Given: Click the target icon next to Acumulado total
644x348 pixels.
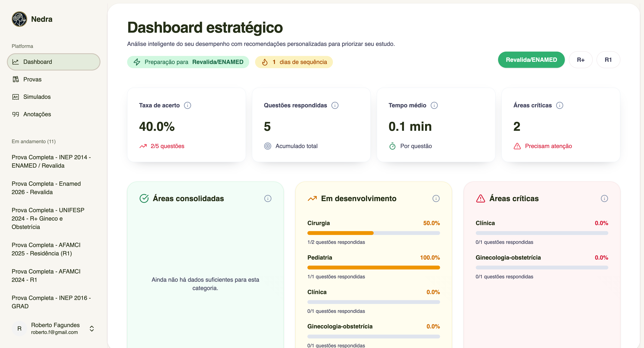Looking at the screenshot, I should [x=268, y=146].
